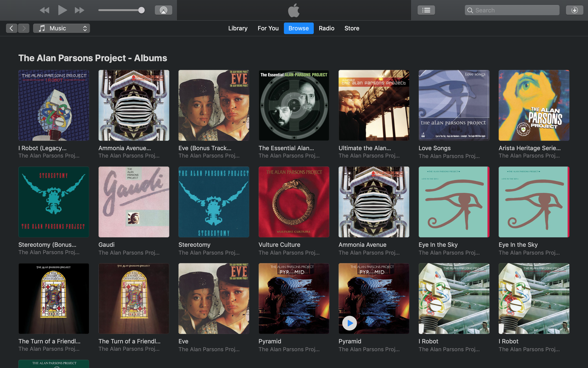This screenshot has height=368, width=588.
Task: Go forward with the right chevron
Action: 24,28
